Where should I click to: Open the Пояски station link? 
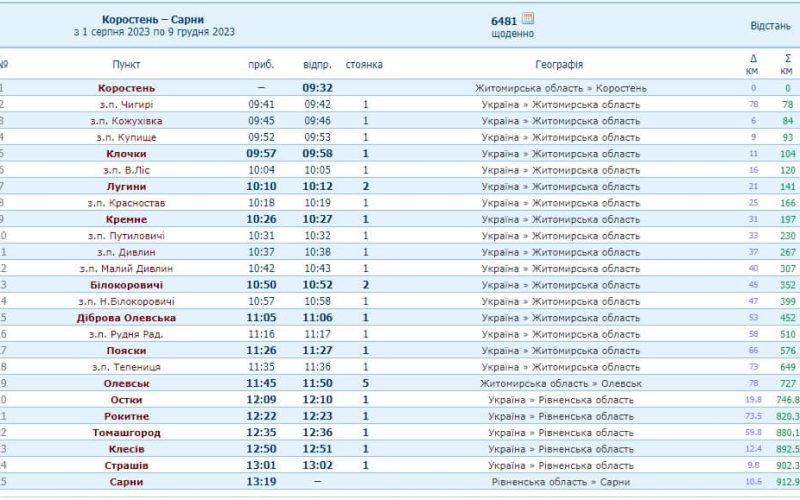click(126, 351)
